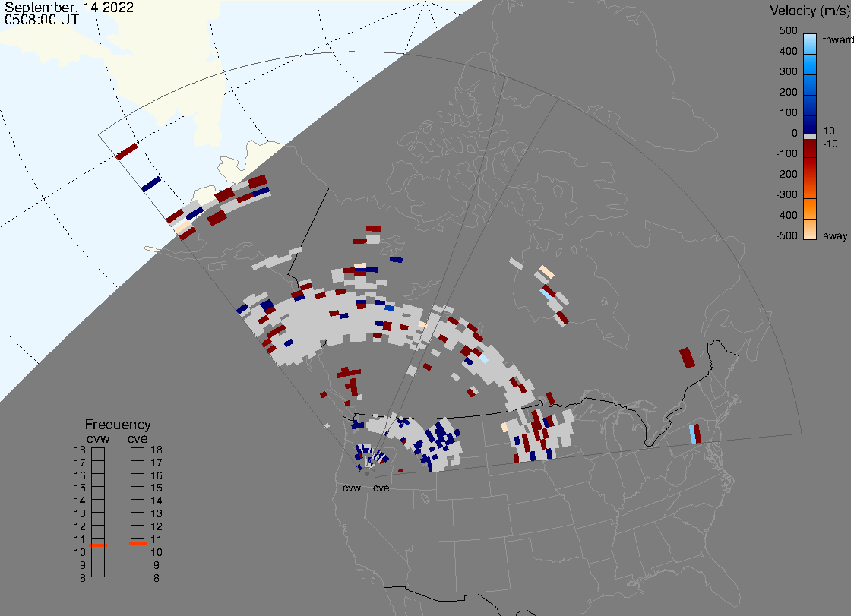The image size is (854, 616).
Task: Click the 200 tick label on the velocity scale
Action: coord(788,92)
